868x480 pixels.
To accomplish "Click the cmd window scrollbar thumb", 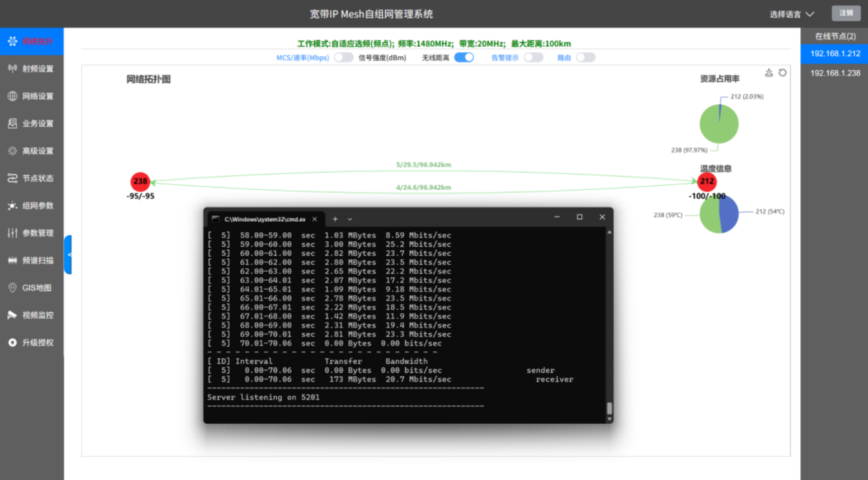I will tap(610, 409).
